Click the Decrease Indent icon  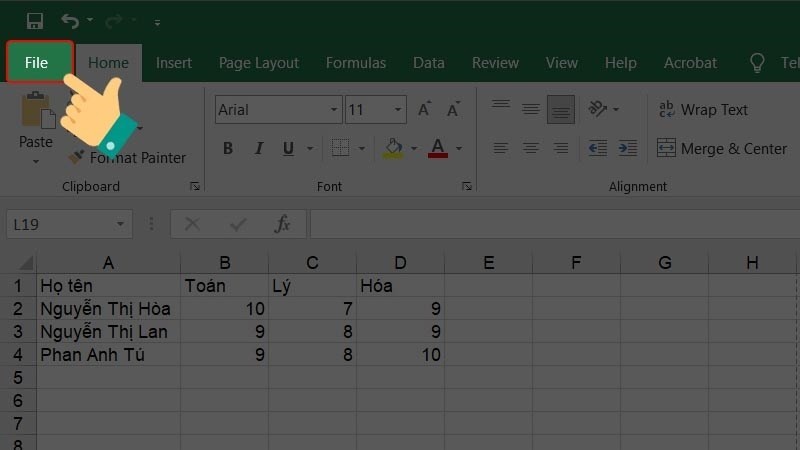pyautogui.click(x=597, y=148)
